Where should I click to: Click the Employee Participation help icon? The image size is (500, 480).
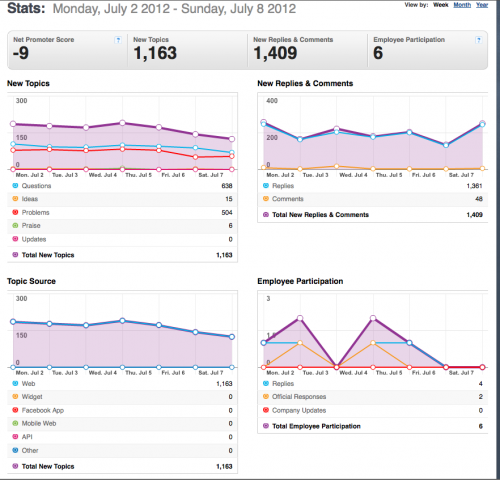pos(479,40)
